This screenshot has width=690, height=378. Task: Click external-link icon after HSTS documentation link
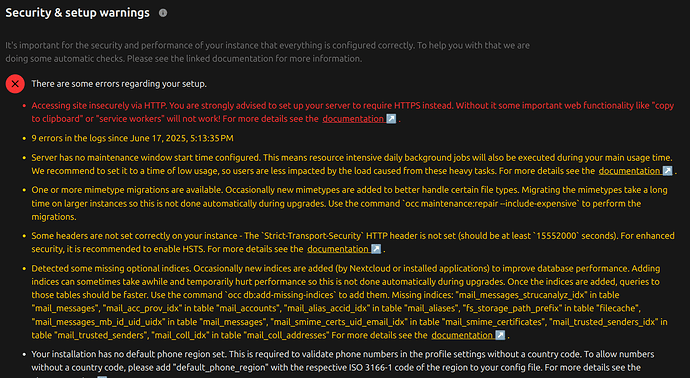(376, 249)
